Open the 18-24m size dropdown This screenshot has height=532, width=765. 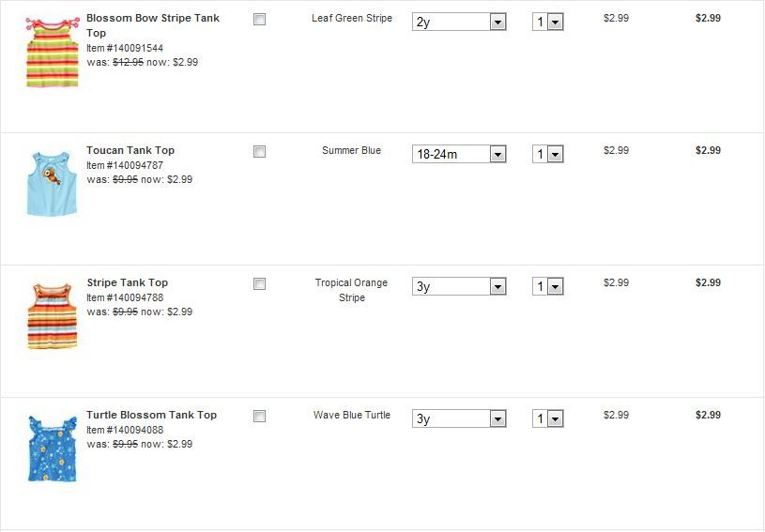tap(459, 154)
